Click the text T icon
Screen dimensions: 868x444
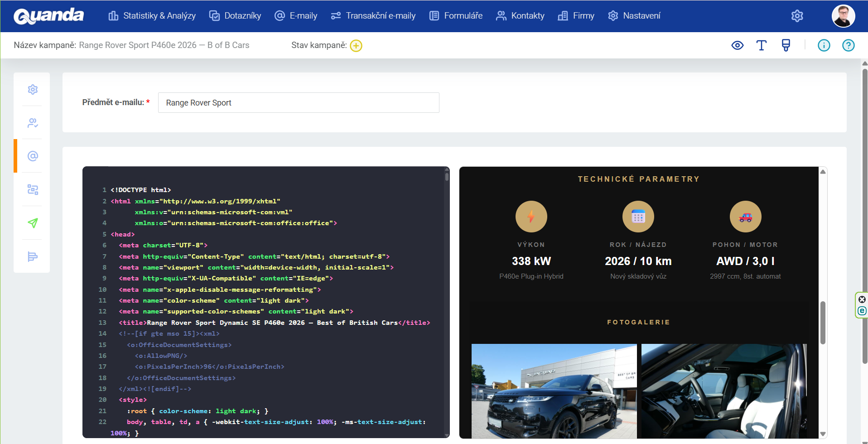pos(762,45)
